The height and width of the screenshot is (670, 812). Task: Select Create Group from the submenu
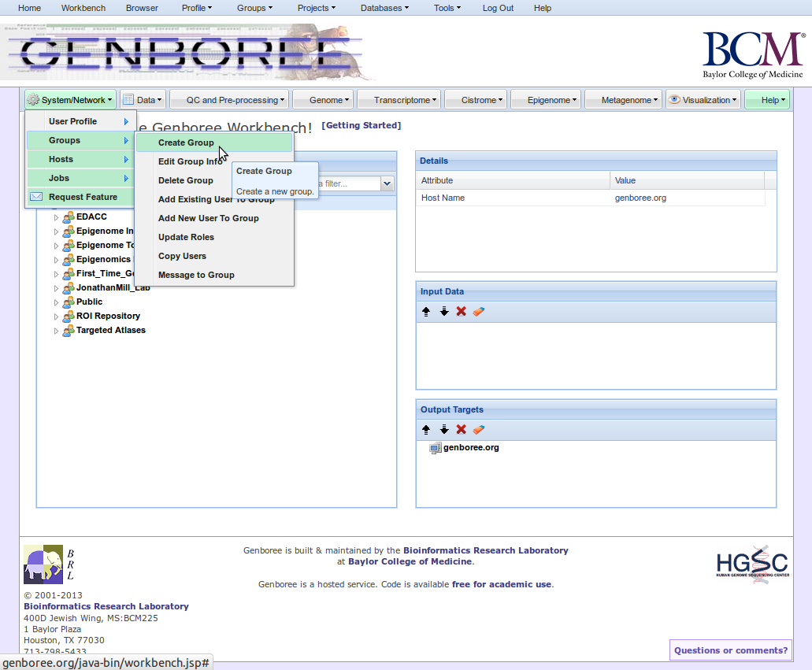(186, 143)
